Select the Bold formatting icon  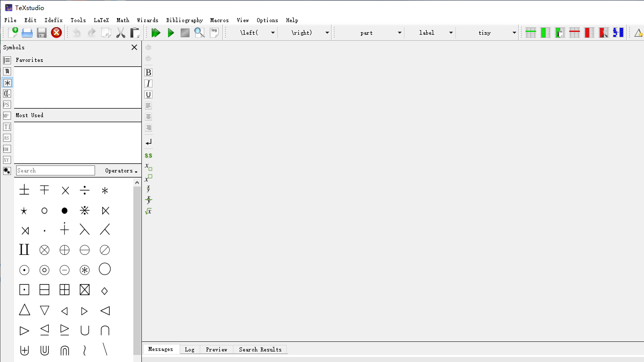tap(148, 72)
